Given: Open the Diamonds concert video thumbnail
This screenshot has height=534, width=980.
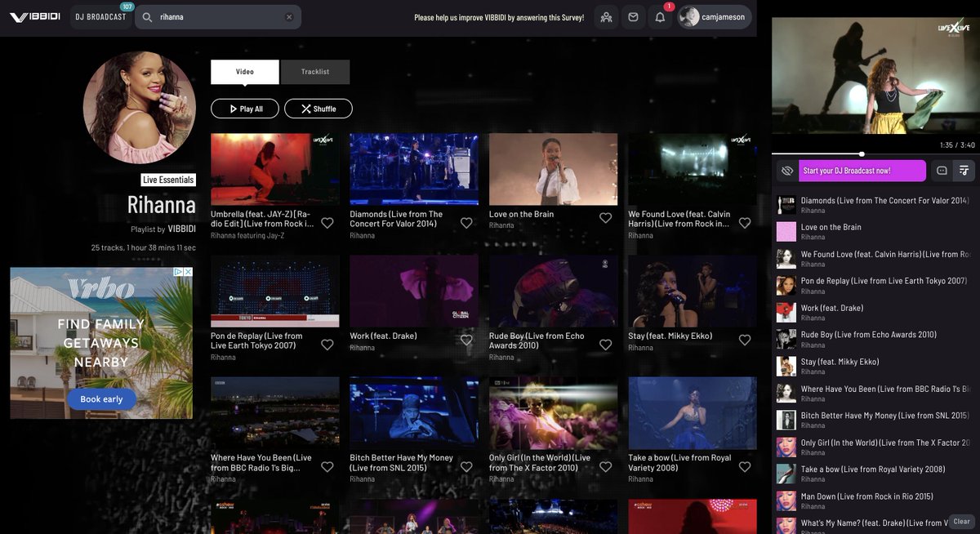Looking at the screenshot, I should 414,169.
